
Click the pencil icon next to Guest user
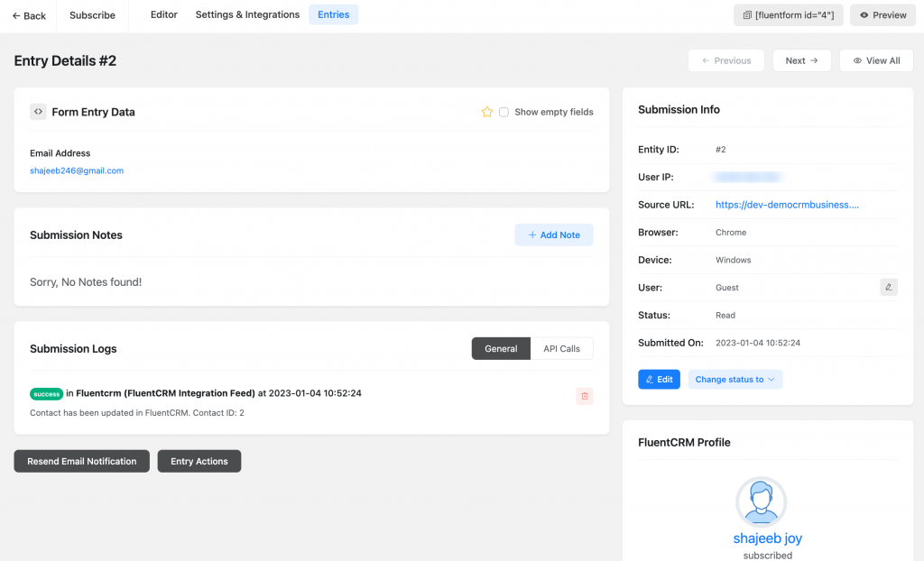point(889,287)
